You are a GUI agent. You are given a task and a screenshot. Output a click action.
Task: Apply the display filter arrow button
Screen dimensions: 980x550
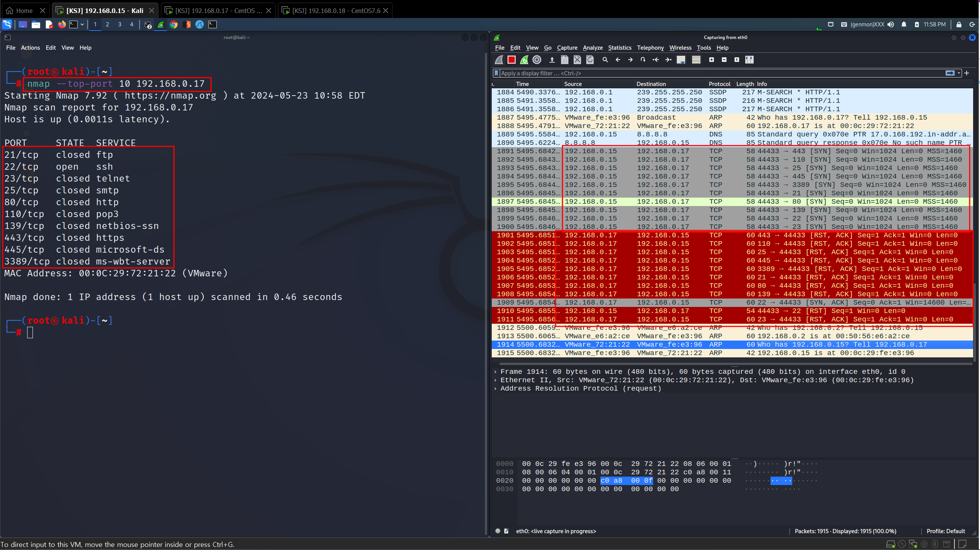coord(950,73)
